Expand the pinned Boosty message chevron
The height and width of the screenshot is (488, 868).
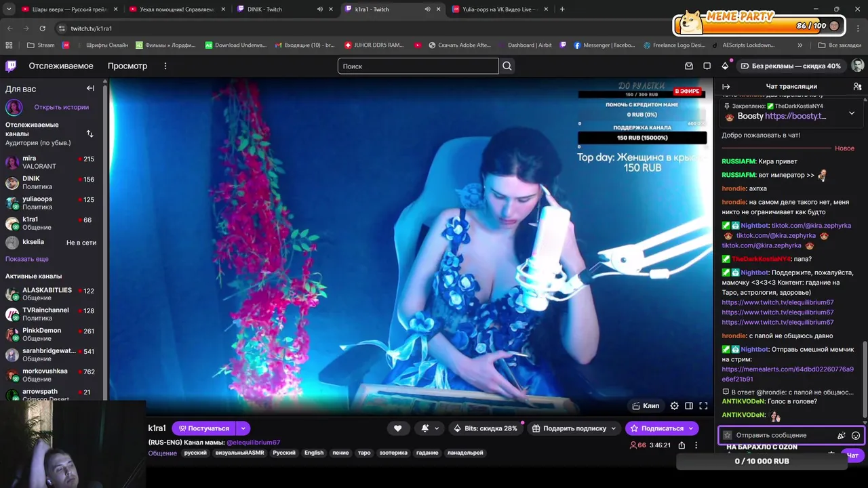(852, 113)
